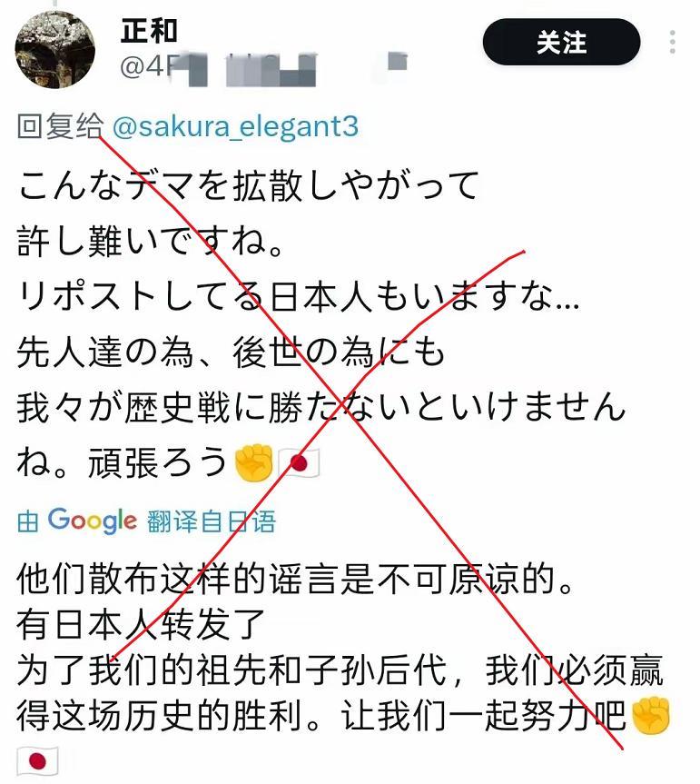700x784 pixels.
Task: Click the raised fist emoji after 努力吧
Action: point(651,715)
